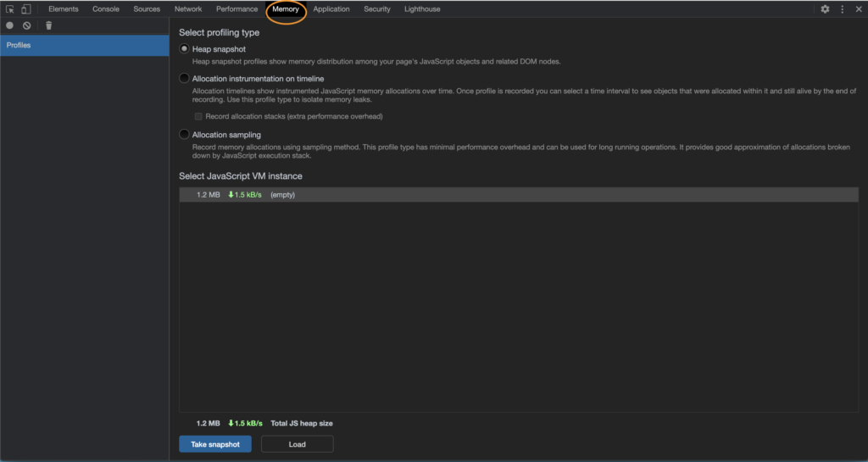Open the three-dot customize DevTools menu
868x462 pixels.
(842, 9)
